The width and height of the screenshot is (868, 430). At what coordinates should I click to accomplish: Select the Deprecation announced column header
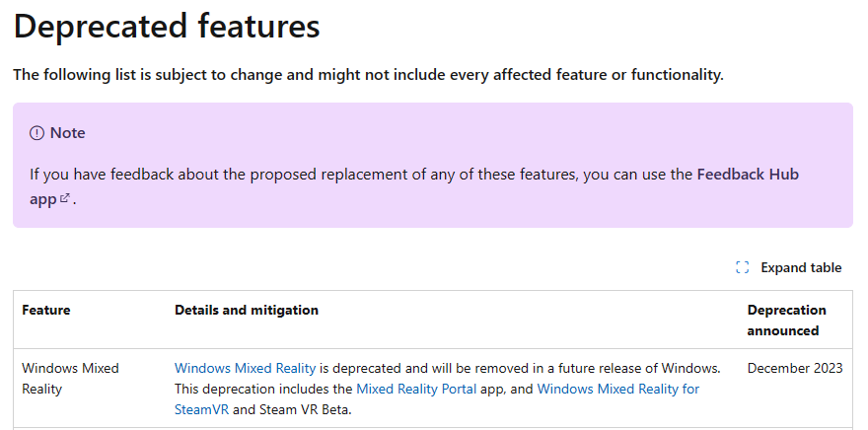787,321
